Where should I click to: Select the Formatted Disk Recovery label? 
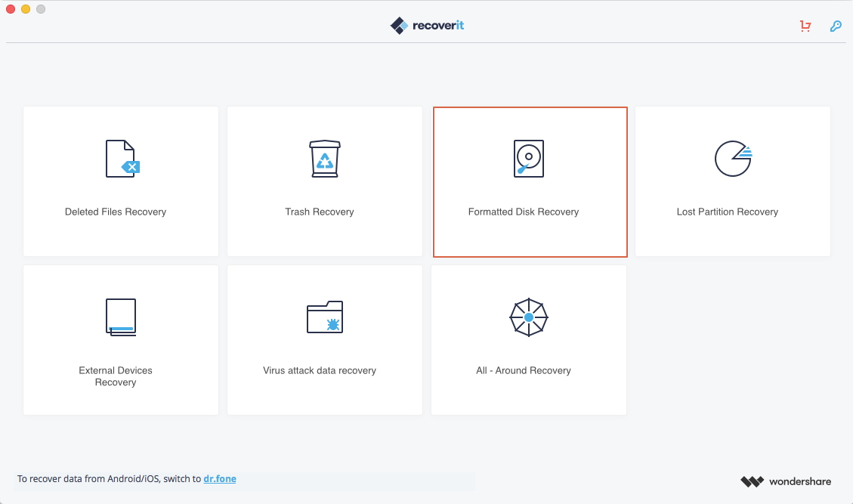point(524,212)
